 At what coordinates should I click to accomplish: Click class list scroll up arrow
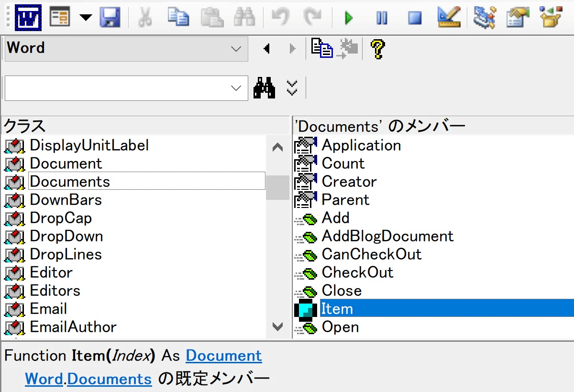tap(277, 147)
